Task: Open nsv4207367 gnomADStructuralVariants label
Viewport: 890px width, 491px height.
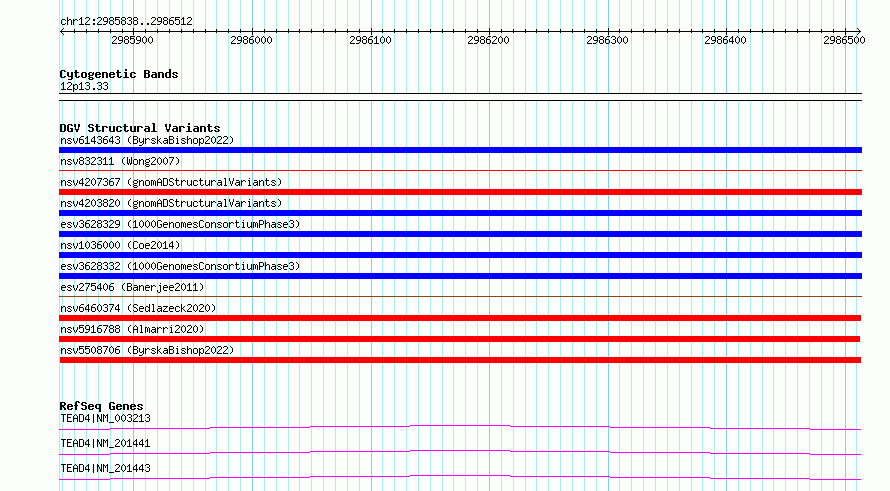Action: (171, 182)
